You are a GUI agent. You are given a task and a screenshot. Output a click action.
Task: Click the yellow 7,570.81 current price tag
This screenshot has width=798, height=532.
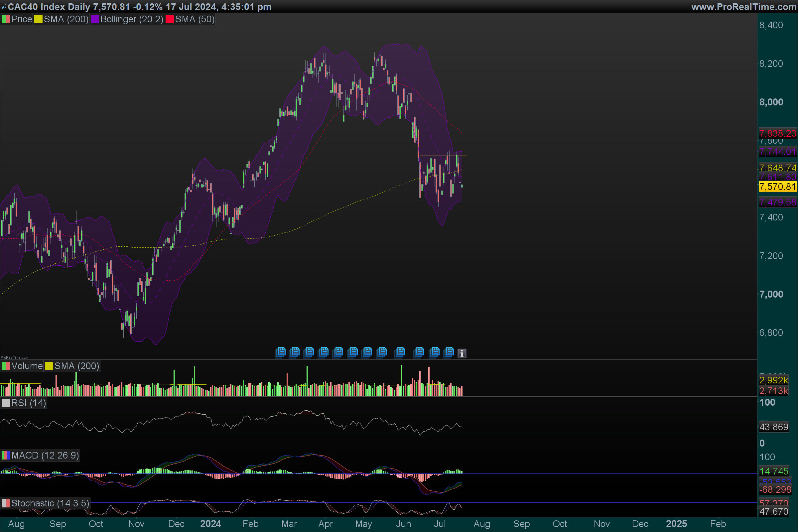click(777, 187)
